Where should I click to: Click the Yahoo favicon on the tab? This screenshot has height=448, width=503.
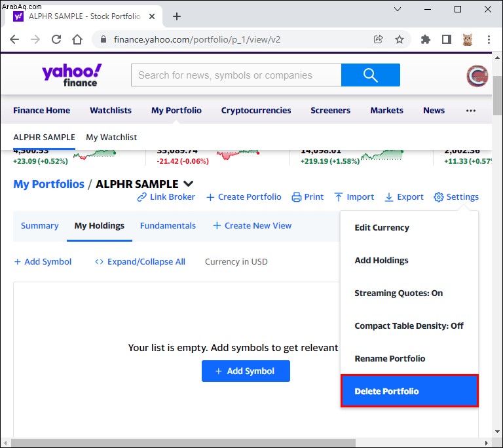coord(18,16)
